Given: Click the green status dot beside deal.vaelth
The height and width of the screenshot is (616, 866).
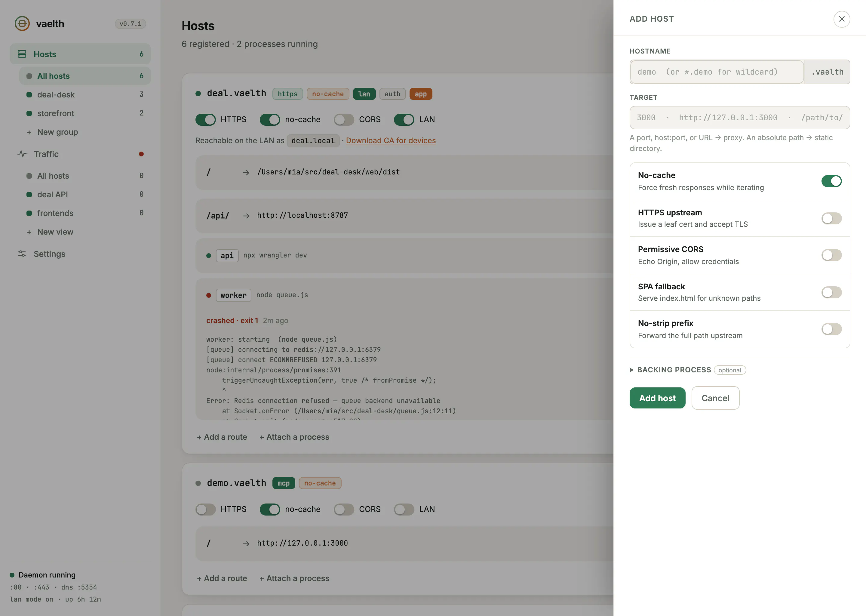Looking at the screenshot, I should 198,93.
